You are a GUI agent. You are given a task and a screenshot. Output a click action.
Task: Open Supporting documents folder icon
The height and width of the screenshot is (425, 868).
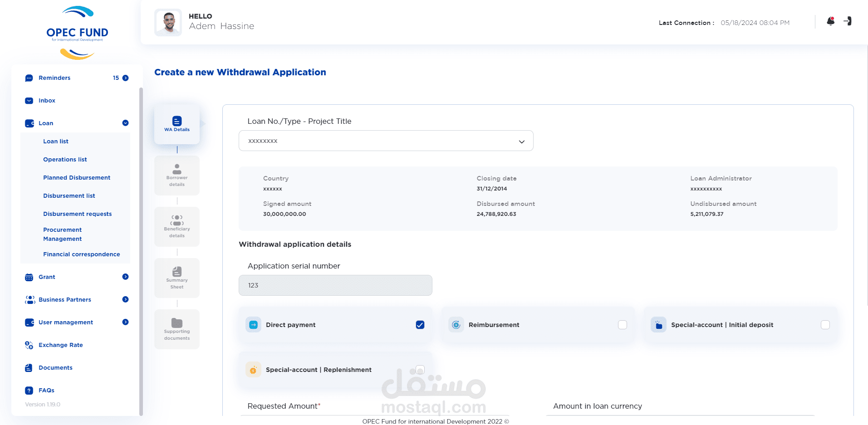click(x=177, y=323)
